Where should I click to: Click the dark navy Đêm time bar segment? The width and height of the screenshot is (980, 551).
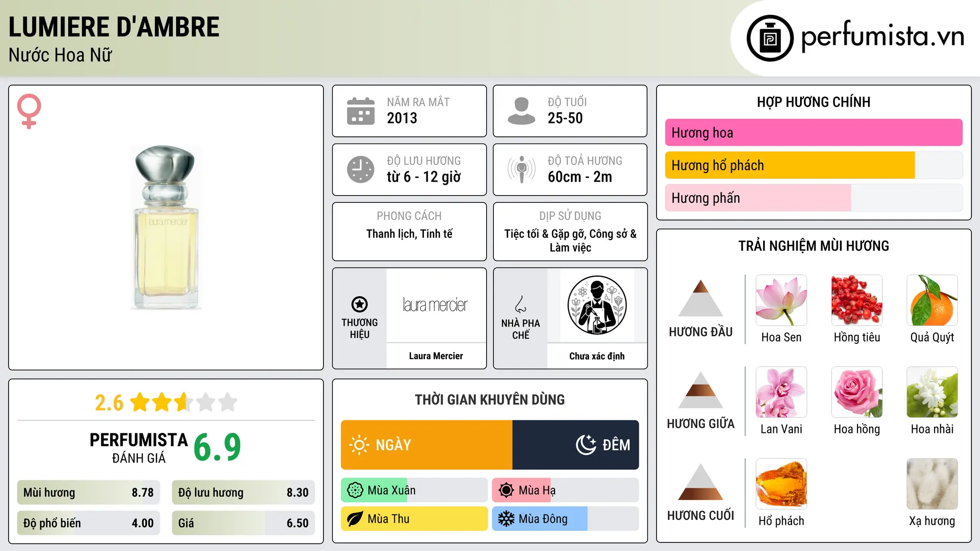(576, 445)
